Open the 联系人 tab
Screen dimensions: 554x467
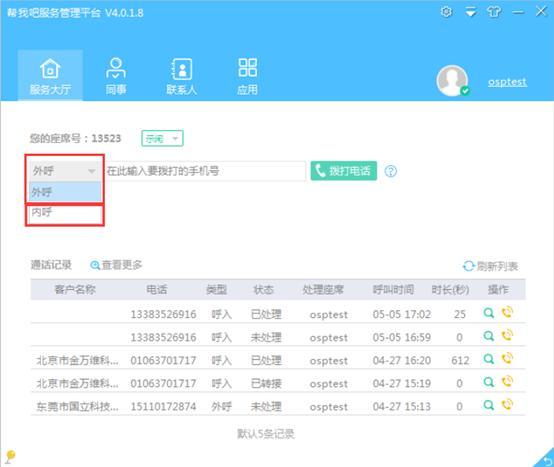(x=181, y=76)
